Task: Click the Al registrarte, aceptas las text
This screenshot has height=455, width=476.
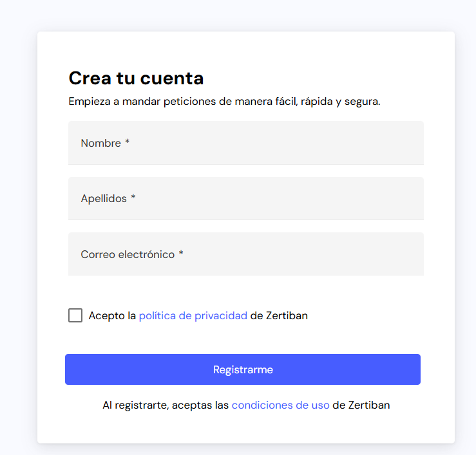Action: pos(166,405)
